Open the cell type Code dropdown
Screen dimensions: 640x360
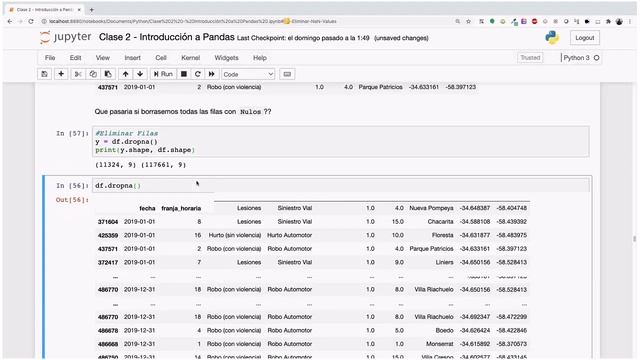click(248, 74)
